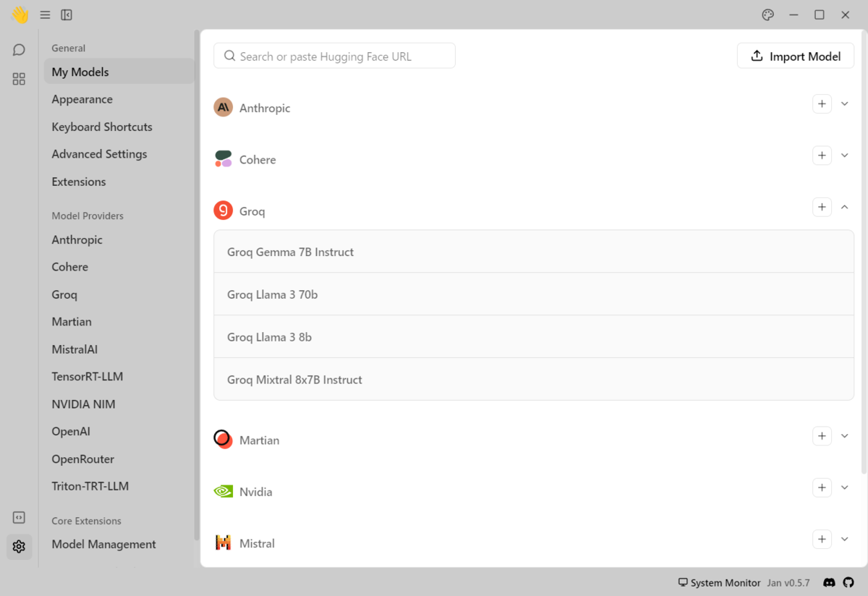Click the settings sidebar scrollbar

pos(197,285)
